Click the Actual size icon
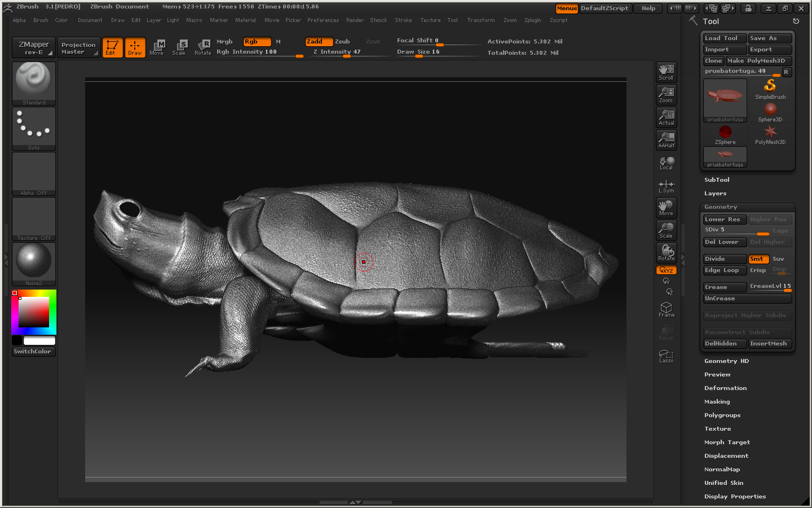The image size is (812, 508). 666,117
